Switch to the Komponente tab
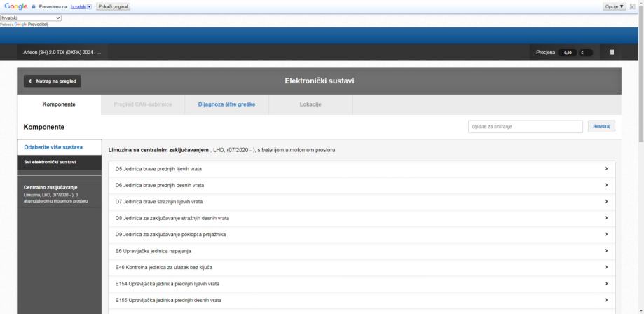644x314 pixels. click(59, 104)
